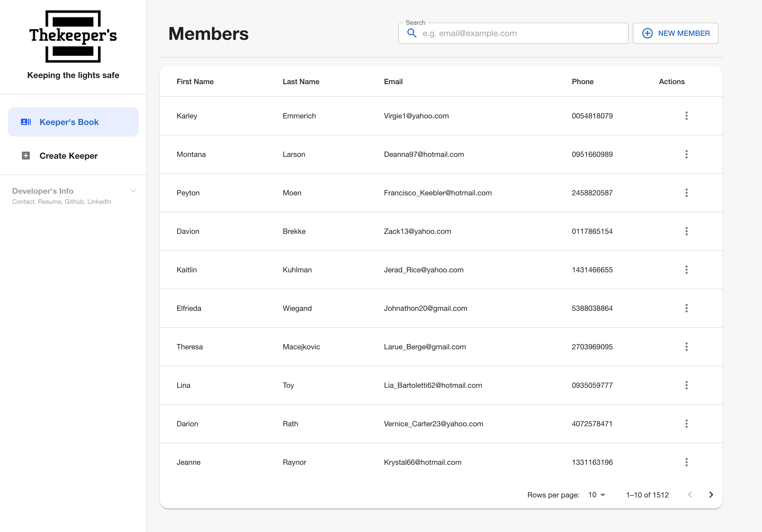Viewport: 762px width, 532px height.
Task: Click the actions menu icon for Darion Rath
Action: coord(686,424)
